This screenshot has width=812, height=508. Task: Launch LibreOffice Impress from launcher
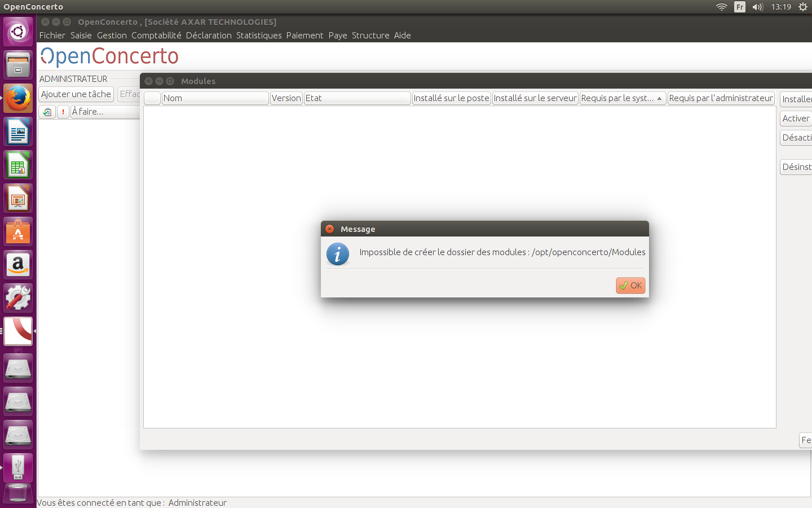[18, 198]
